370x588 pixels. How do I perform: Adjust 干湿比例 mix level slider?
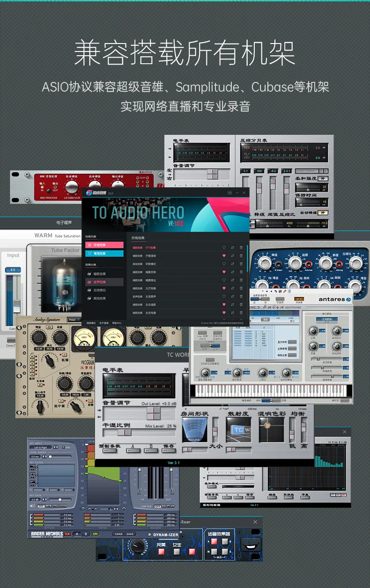(124, 433)
